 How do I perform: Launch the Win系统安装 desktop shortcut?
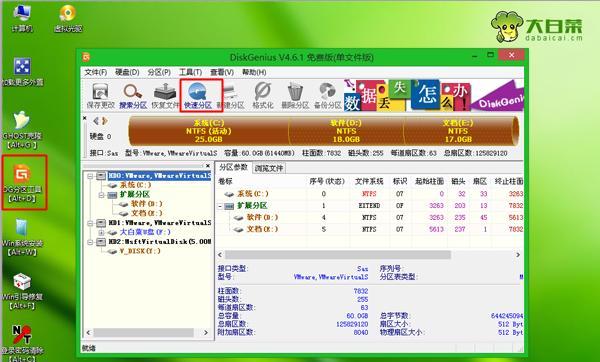(22, 237)
